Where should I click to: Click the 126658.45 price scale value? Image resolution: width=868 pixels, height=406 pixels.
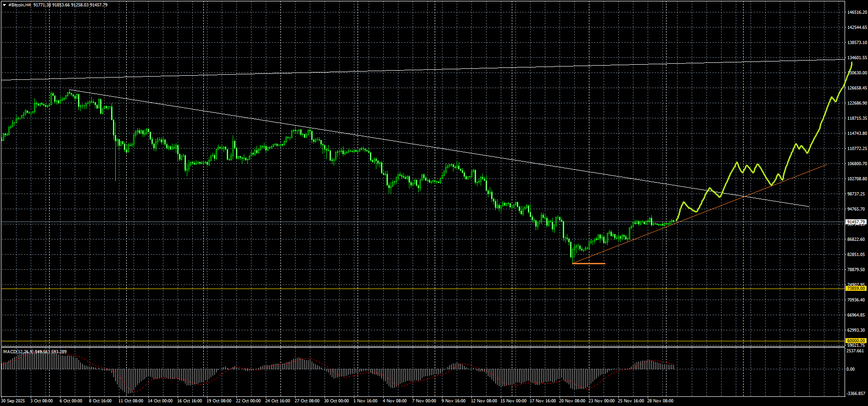click(857, 88)
